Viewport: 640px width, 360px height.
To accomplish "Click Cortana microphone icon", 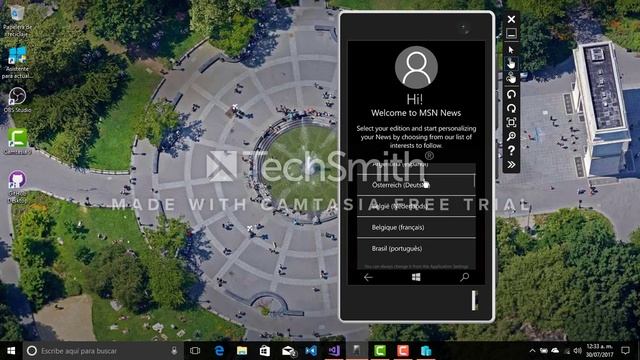I will (x=174, y=351).
